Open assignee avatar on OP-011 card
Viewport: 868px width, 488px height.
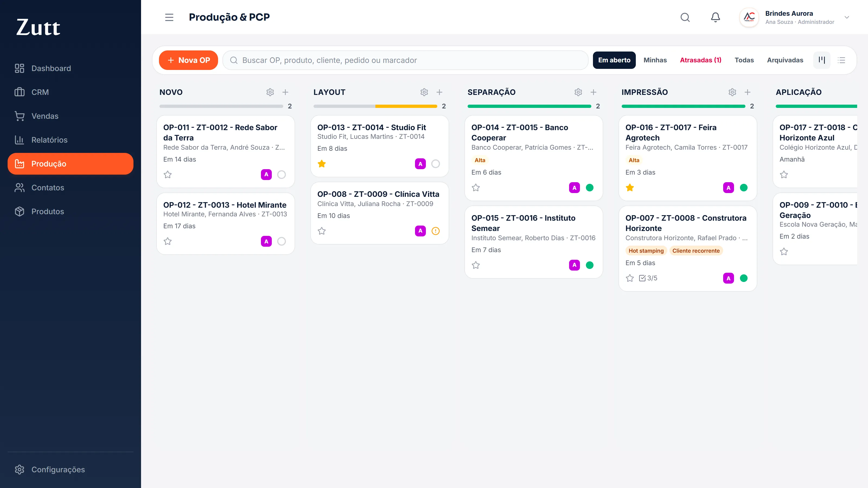click(x=266, y=174)
